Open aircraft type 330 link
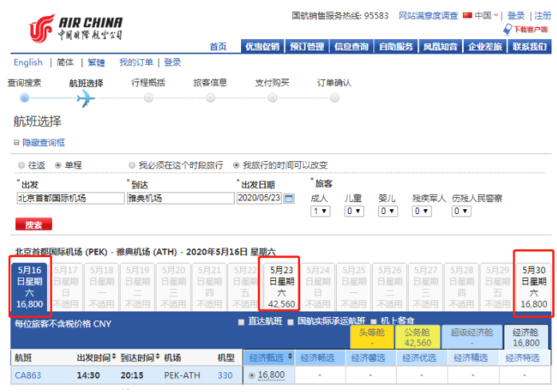 click(x=225, y=375)
